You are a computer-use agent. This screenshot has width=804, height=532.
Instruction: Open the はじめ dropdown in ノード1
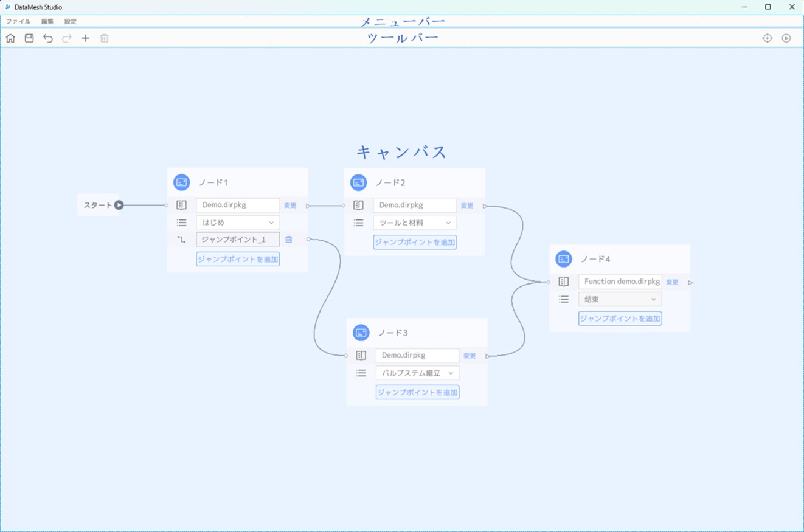[x=238, y=223]
